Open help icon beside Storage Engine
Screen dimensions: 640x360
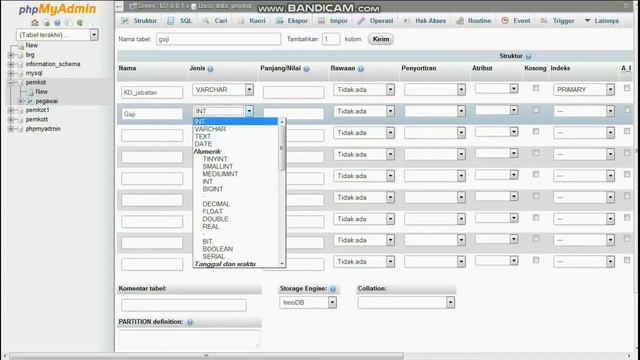coord(333,289)
